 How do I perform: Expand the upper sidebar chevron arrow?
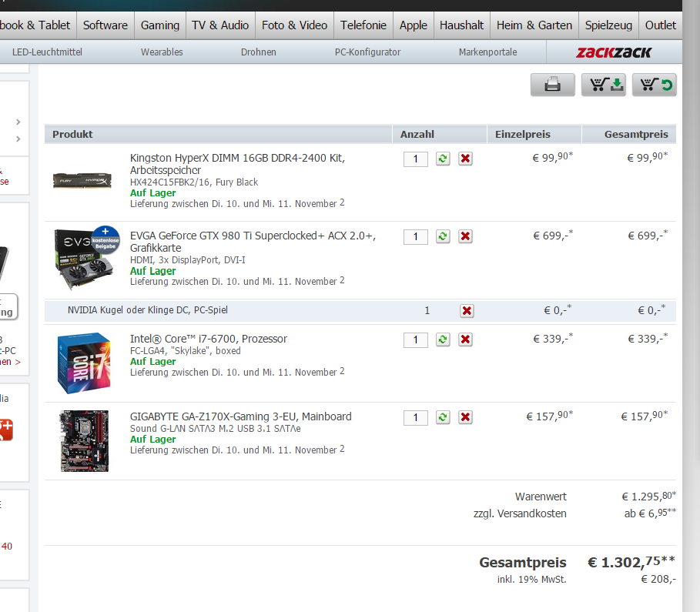[18, 122]
